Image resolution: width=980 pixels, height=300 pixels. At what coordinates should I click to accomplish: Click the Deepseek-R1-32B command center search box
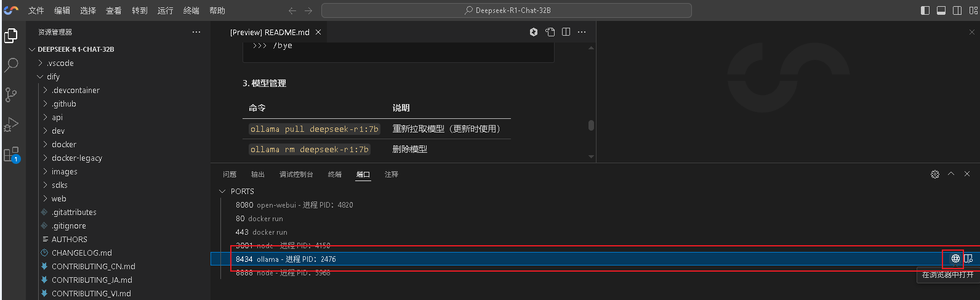pos(506,10)
